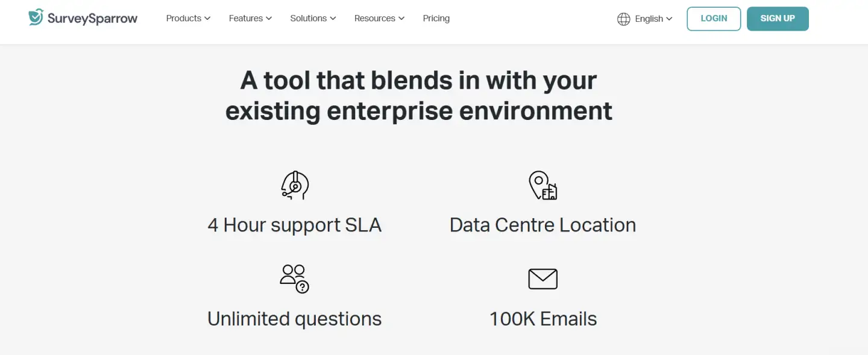Click the globe language icon
Viewport: 868px width, 355px height.
click(x=623, y=19)
